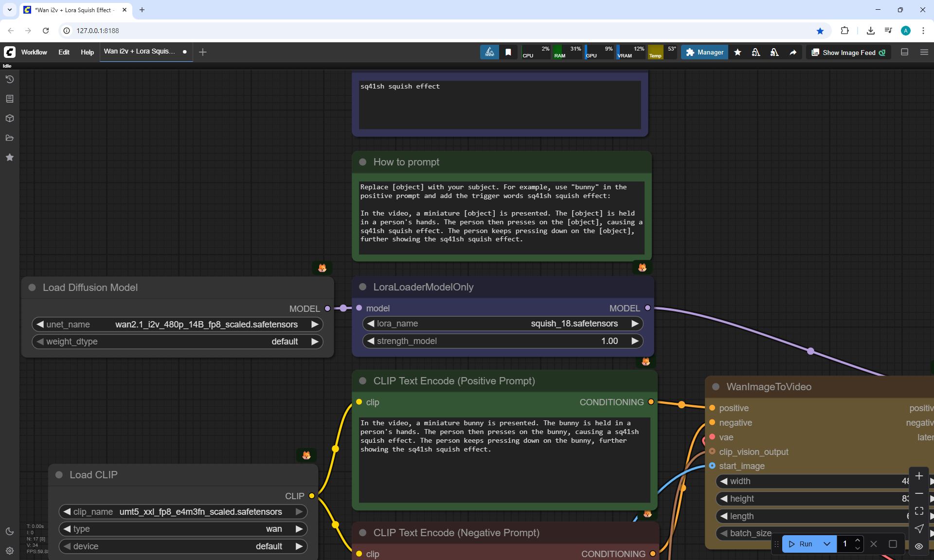Image resolution: width=934 pixels, height=560 pixels.
Task: Open the Edit menu
Action: point(64,52)
